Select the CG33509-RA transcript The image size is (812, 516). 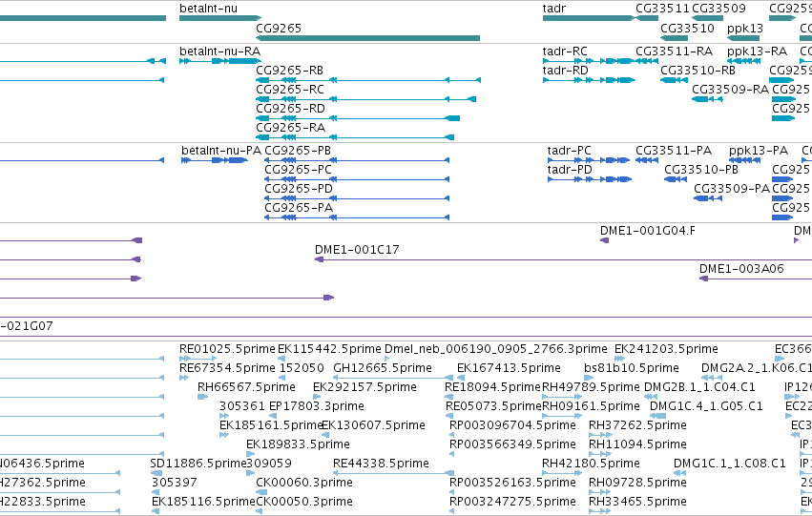707,99
